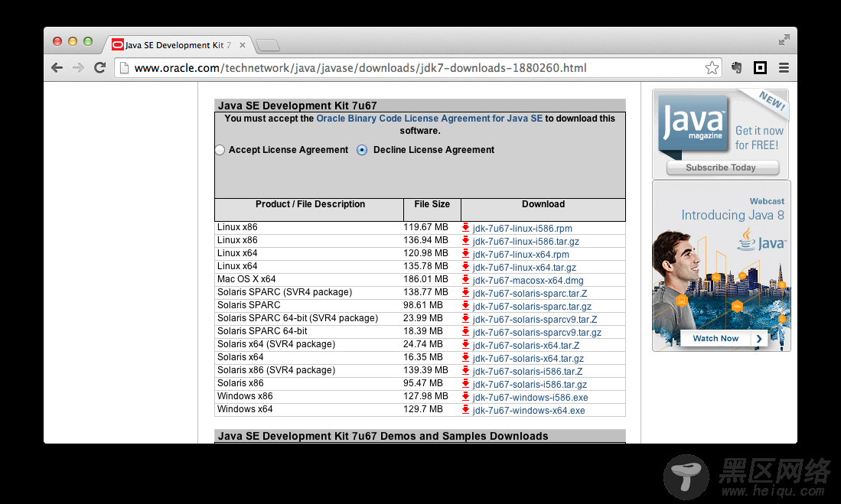Click download arrow icon for jdk-7u67-solaris-x64.tar.gz

[465, 358]
